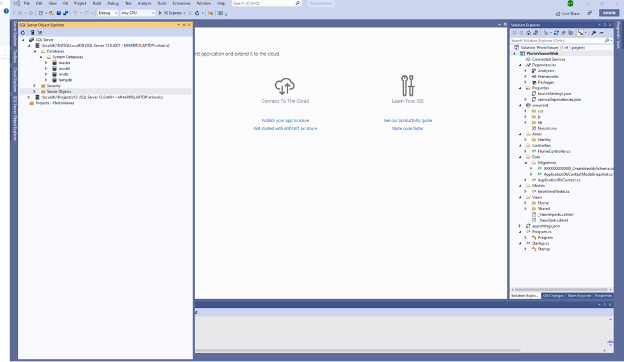Toggle the highlighted Track Active Item button in Solution Explorer
This screenshot has height=362, width=624.
(x=580, y=33)
